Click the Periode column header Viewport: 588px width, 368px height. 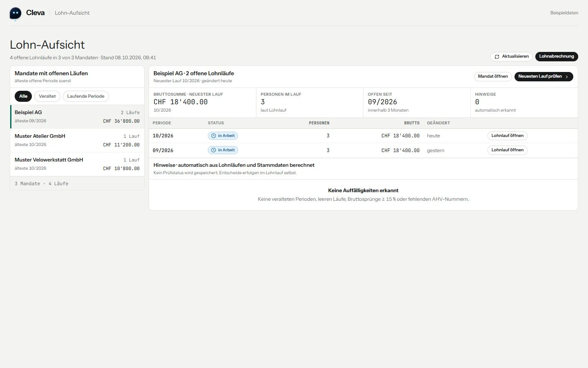162,123
